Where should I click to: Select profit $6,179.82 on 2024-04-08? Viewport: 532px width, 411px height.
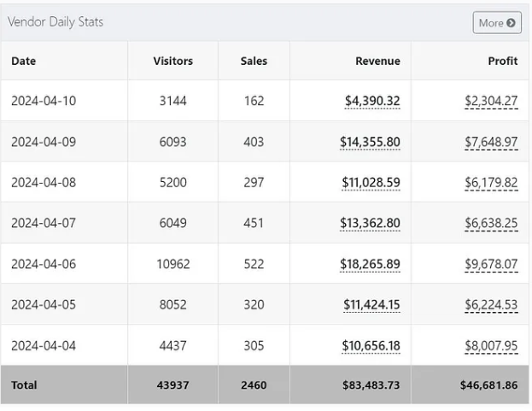coord(491,183)
